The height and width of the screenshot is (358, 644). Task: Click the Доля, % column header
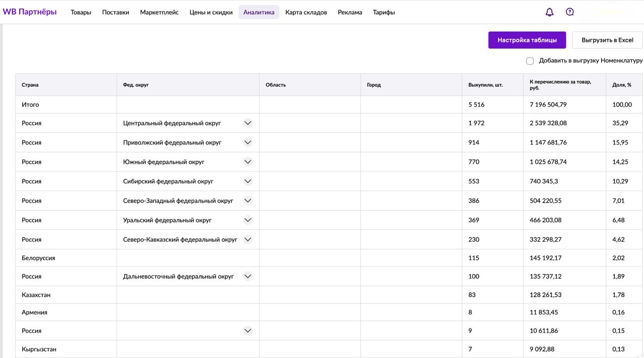(622, 85)
